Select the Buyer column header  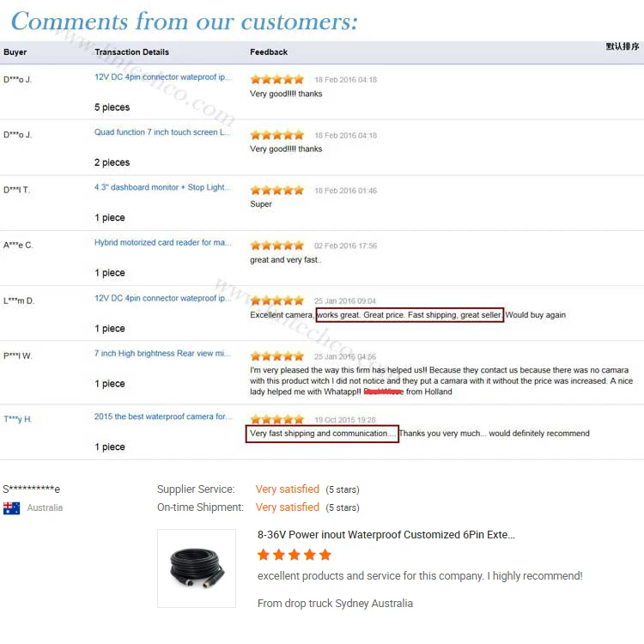pyautogui.click(x=15, y=52)
